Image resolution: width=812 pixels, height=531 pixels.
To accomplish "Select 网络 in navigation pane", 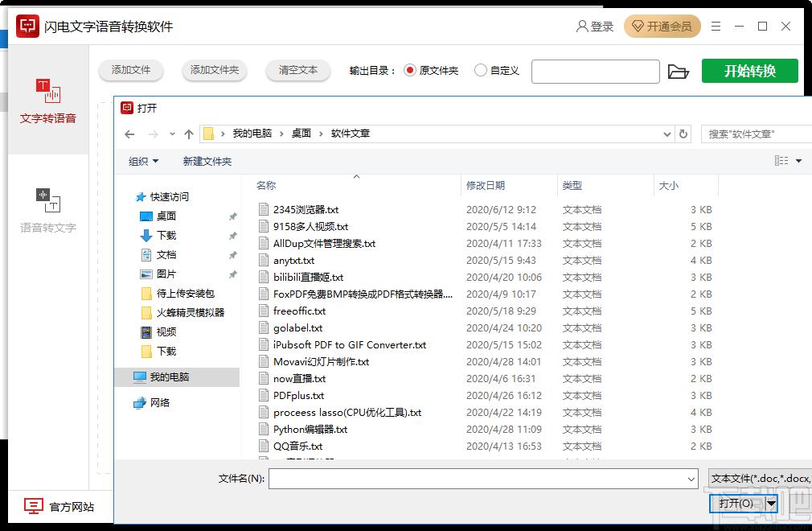I will 159,402.
